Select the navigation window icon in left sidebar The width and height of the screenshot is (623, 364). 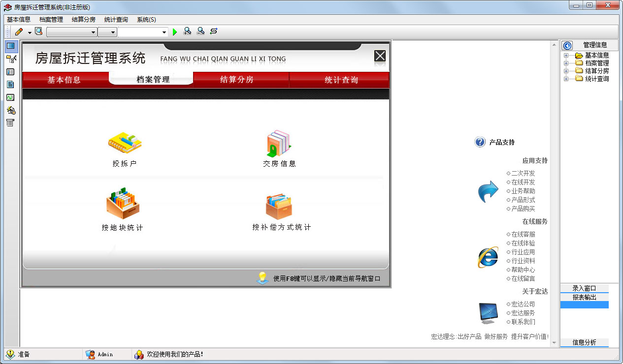(x=11, y=46)
